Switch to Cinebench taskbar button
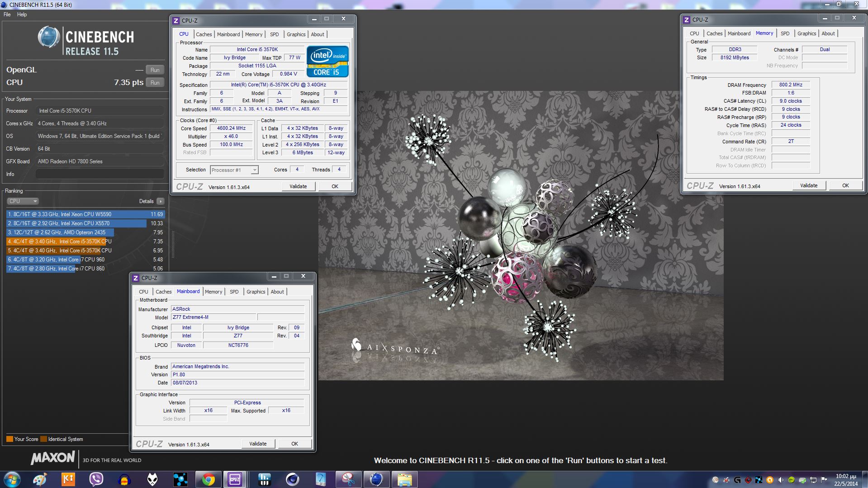 click(x=376, y=479)
